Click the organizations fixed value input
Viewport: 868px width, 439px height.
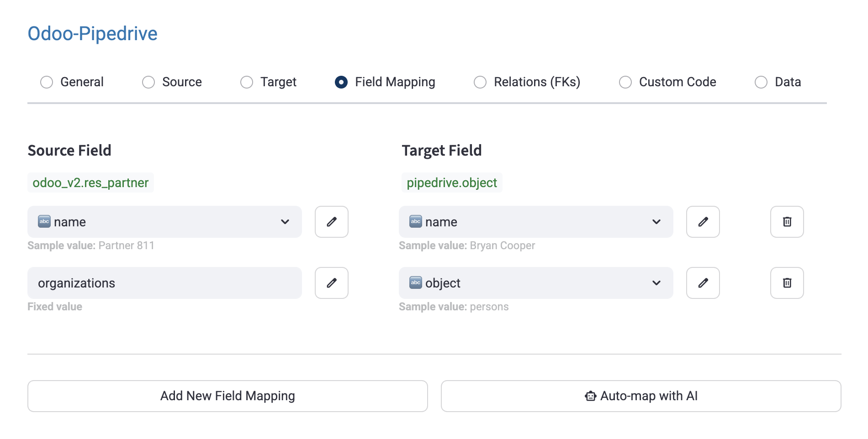pyautogui.click(x=164, y=283)
